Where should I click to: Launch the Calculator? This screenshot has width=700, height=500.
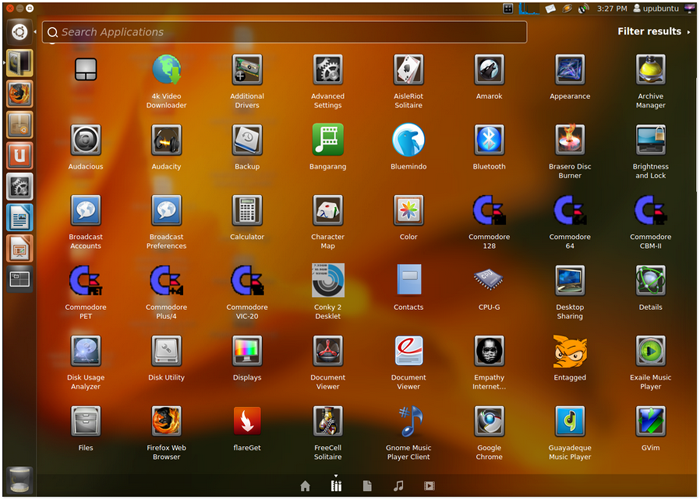[247, 211]
